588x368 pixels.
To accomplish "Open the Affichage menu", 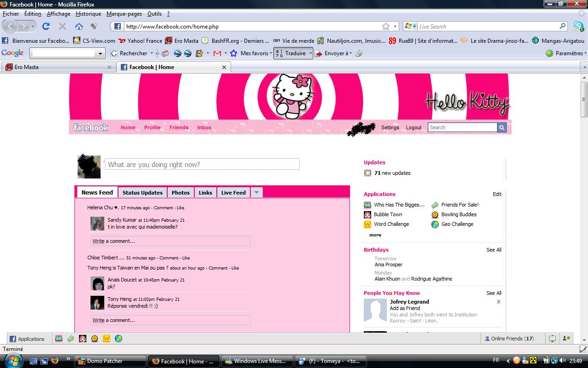I will coord(58,14).
